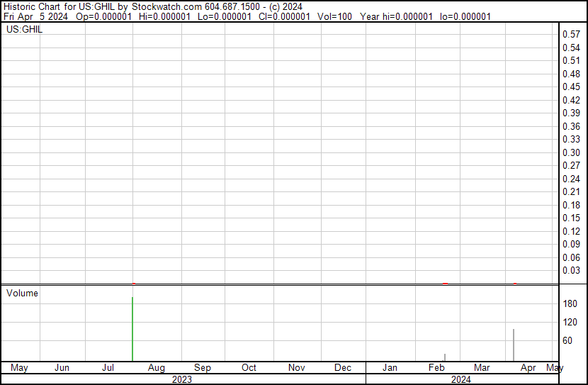Click the Volume panel label

pos(22,293)
